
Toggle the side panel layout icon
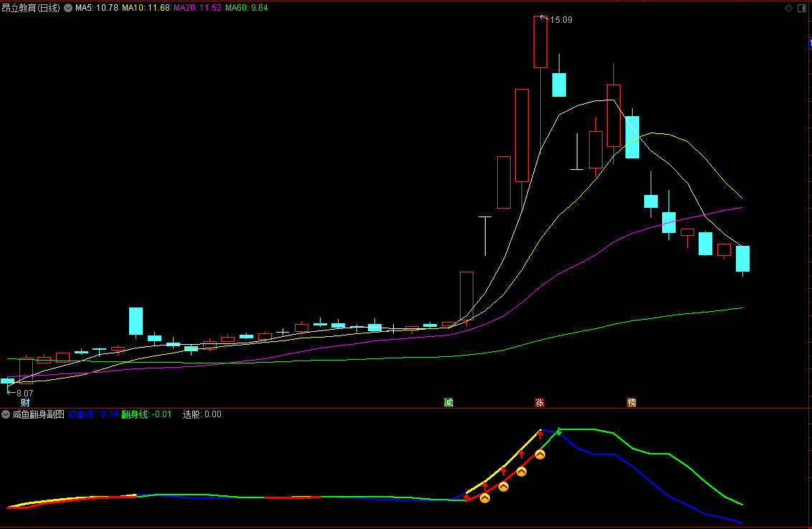(802, 8)
